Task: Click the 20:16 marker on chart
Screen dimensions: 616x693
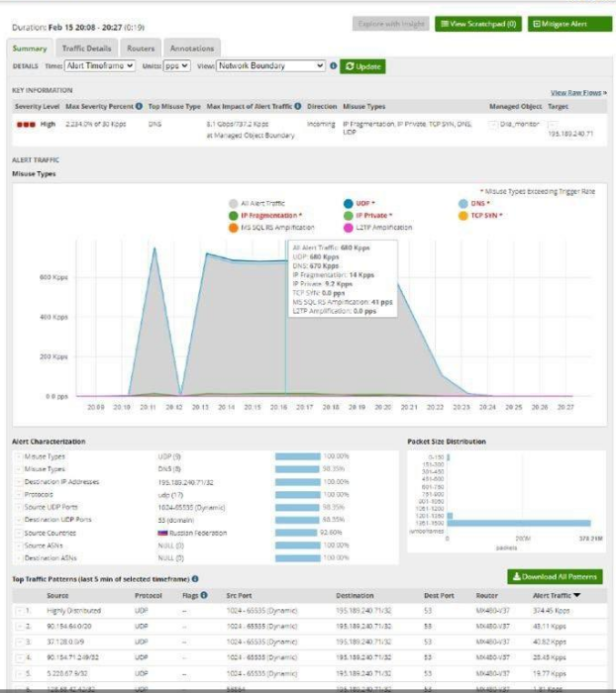Action: point(278,407)
